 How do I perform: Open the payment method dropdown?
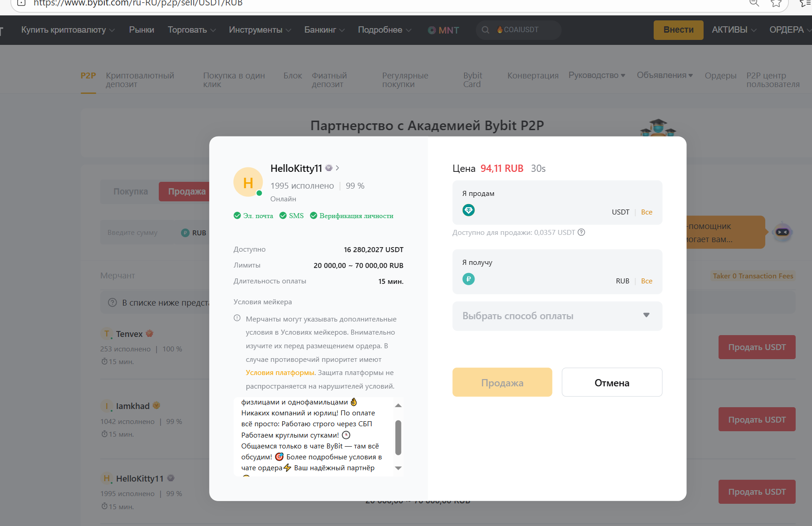pos(558,316)
